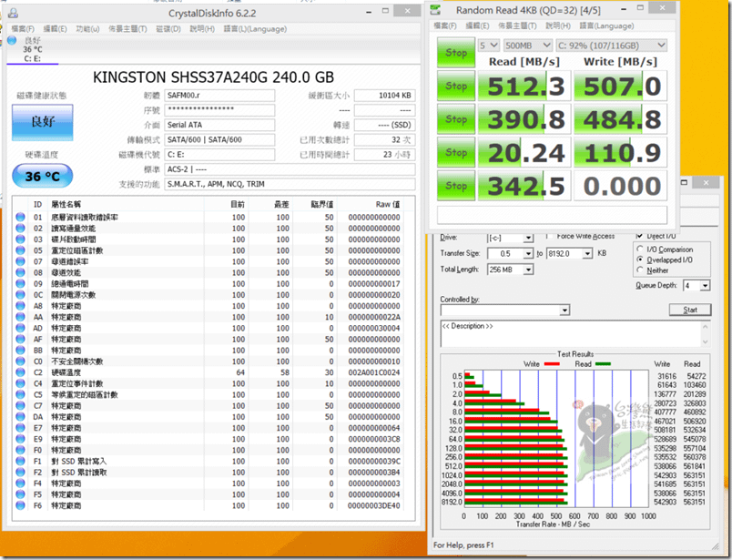Click the blue disk health orb beside 良好 36 °C
This screenshot has width=732, height=560.
[12, 40]
